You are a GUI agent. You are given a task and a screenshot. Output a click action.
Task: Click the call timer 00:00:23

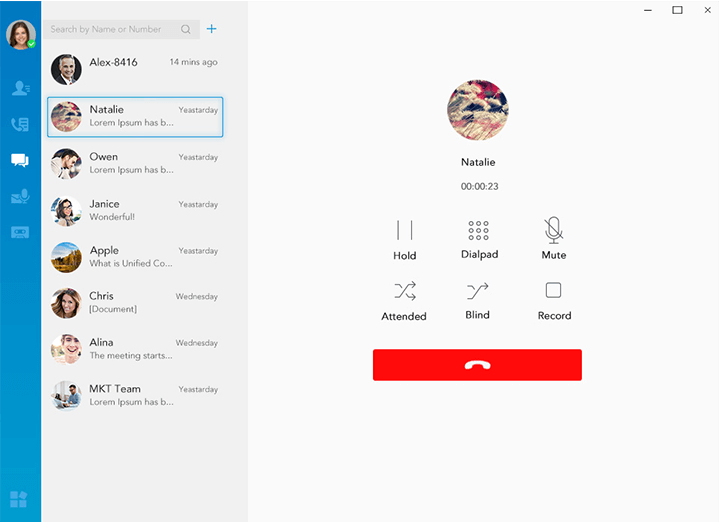coord(479,187)
